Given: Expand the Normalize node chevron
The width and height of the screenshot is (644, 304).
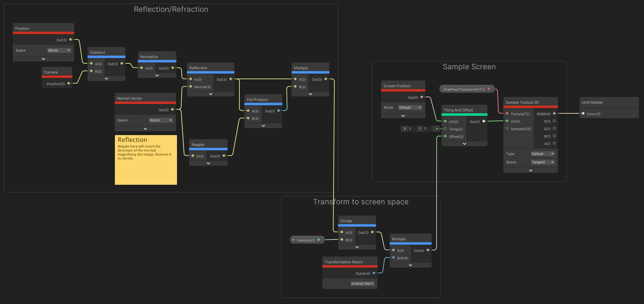Looking at the screenshot, I should tap(157, 75).
